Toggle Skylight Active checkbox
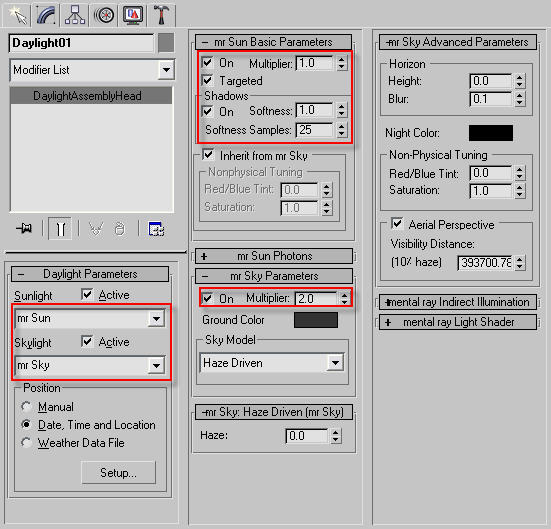 click(87, 342)
